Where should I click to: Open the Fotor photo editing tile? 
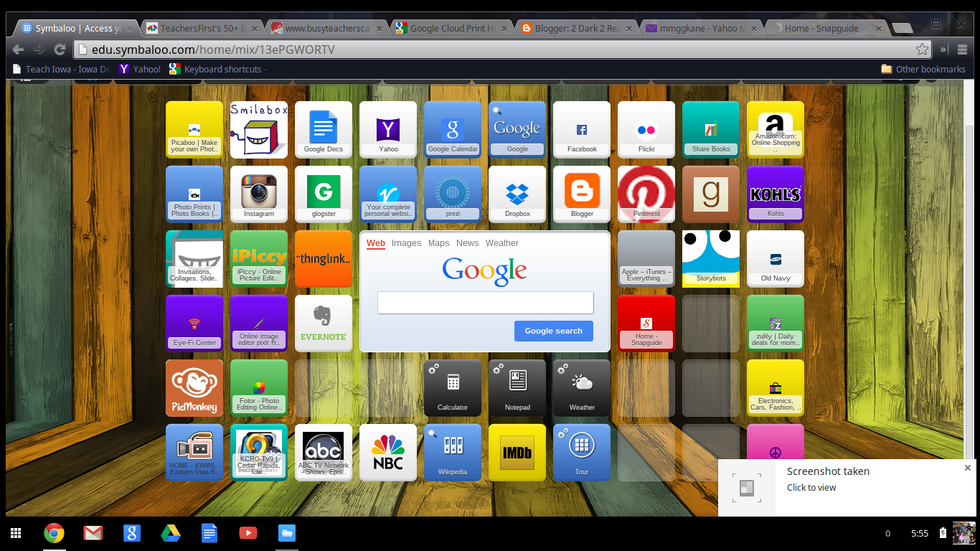pyautogui.click(x=259, y=388)
